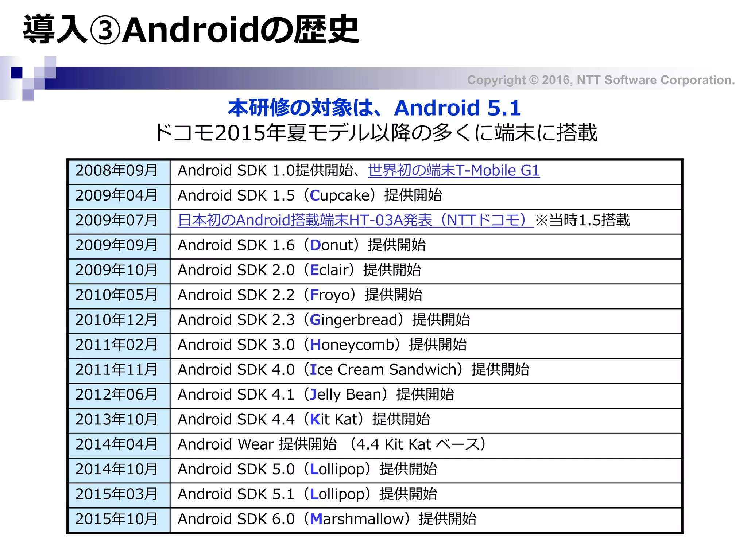Select the 2012年06月 date cell
747x560 pixels.
(x=119, y=396)
